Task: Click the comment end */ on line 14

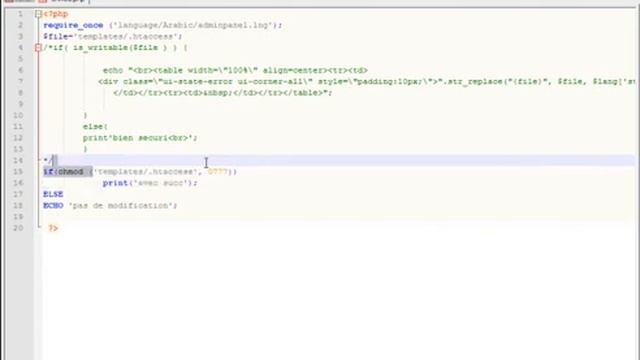Action: coord(48,160)
